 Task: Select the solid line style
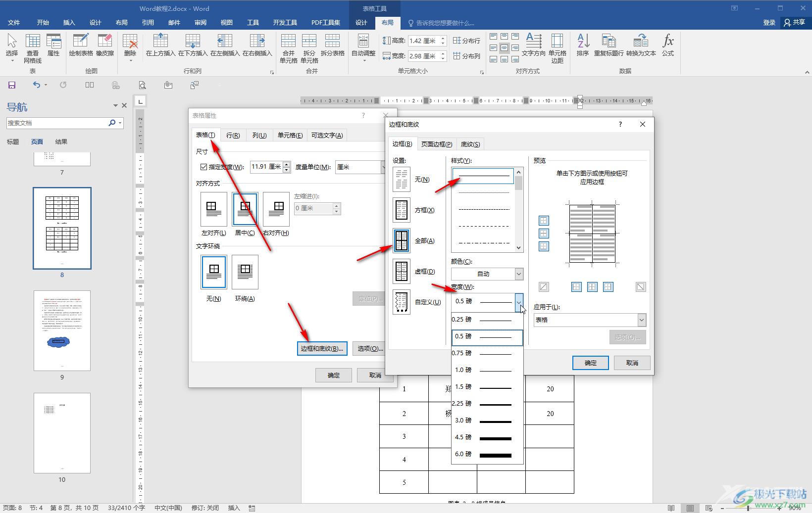tap(483, 176)
